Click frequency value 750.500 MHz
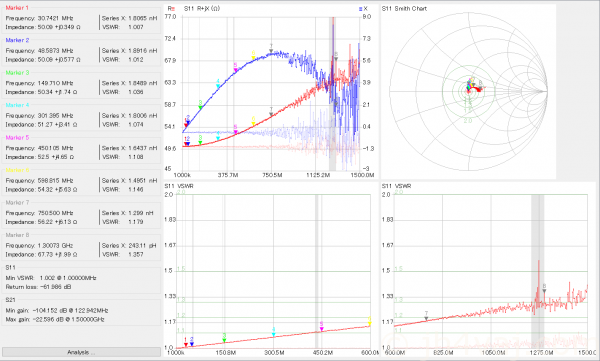 (55, 213)
